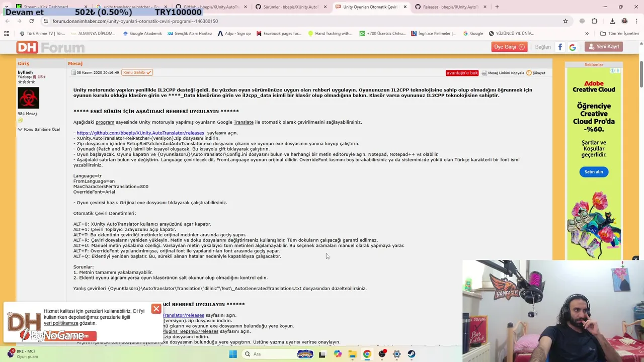The width and height of the screenshot is (644, 362).
Task: Click Satın alın in Adobe ad
Action: (x=594, y=172)
